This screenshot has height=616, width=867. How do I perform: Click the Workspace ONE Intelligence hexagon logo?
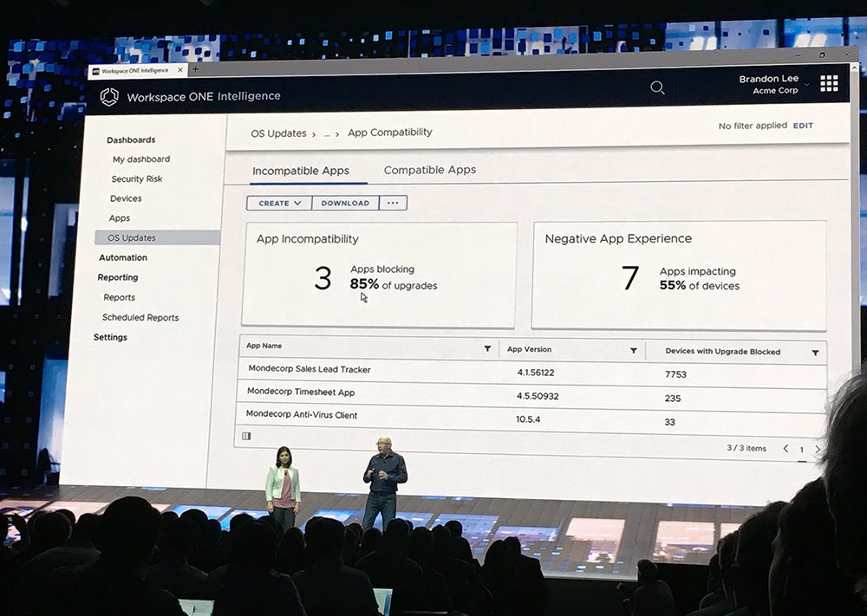(108, 96)
